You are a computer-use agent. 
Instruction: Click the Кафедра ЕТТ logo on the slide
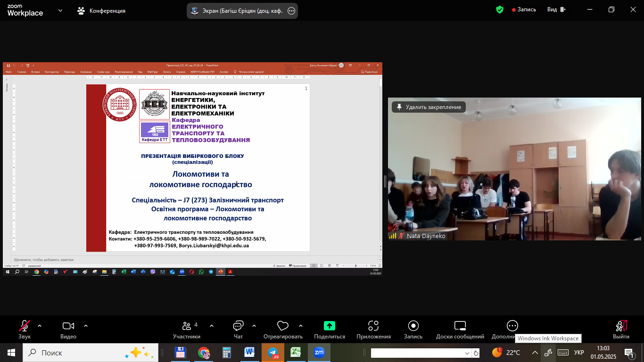pos(155,132)
